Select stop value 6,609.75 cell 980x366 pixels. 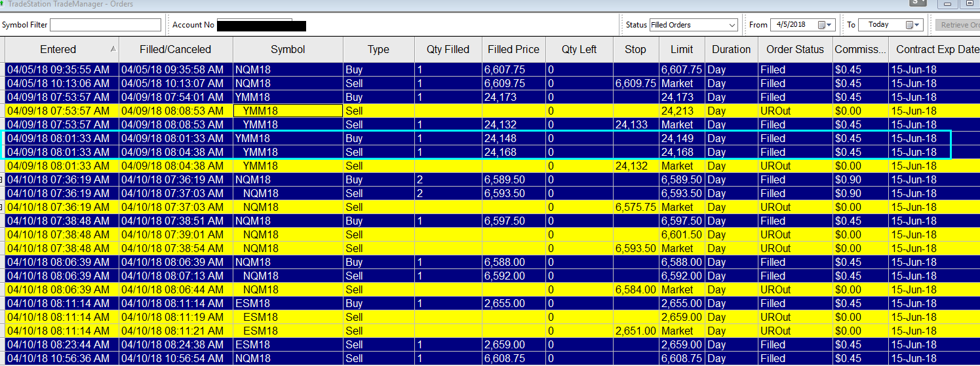click(x=636, y=83)
